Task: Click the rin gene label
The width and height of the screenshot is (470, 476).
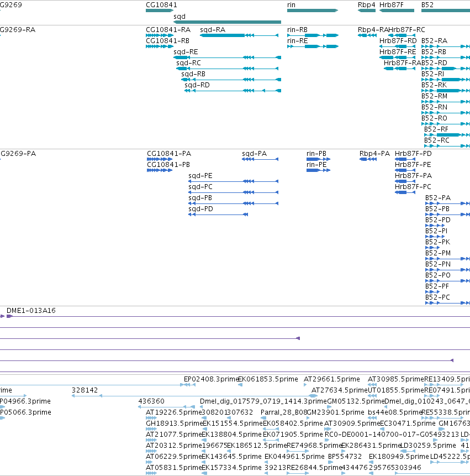Action: [291, 5]
